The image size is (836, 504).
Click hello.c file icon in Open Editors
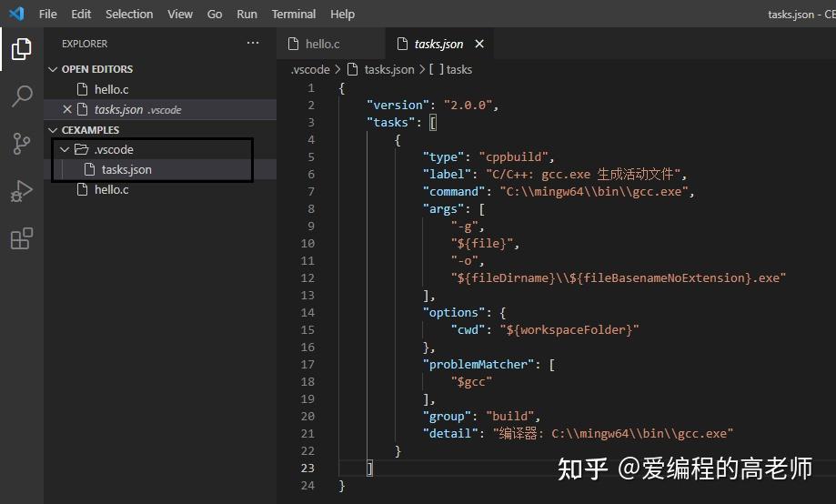point(82,89)
